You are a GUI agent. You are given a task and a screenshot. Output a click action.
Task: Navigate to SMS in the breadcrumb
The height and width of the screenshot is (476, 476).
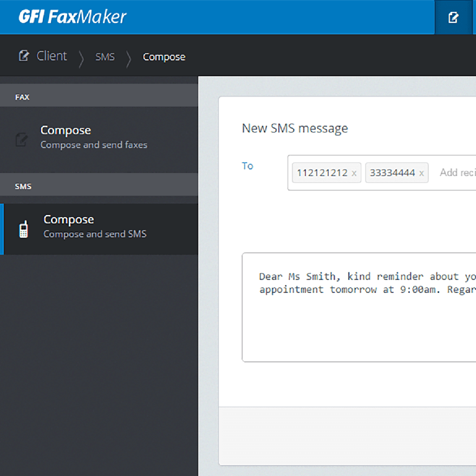pyautogui.click(x=105, y=57)
